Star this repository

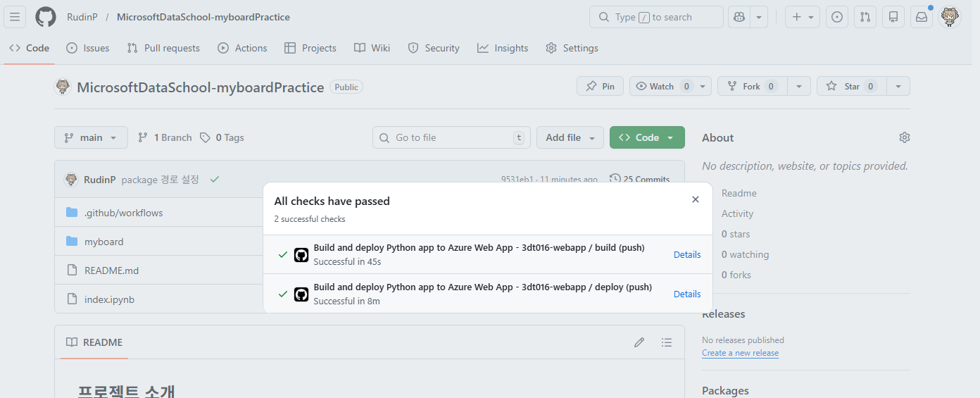click(x=852, y=86)
